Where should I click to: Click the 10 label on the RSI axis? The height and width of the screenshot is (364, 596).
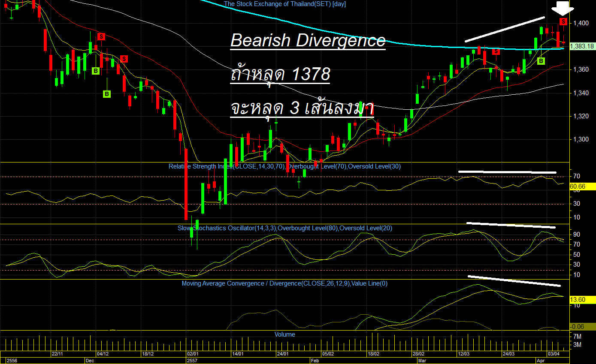pos(576,218)
